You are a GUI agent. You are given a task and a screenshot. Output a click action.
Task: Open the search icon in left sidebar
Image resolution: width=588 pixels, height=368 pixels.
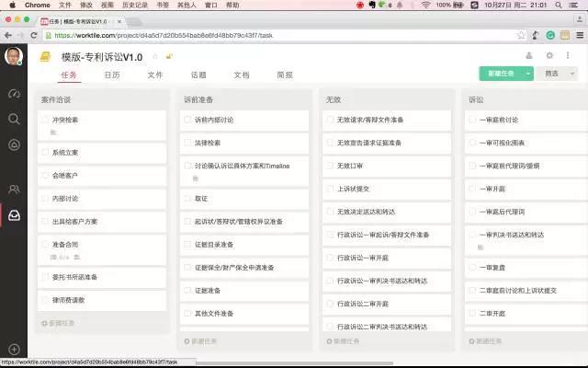(x=14, y=119)
